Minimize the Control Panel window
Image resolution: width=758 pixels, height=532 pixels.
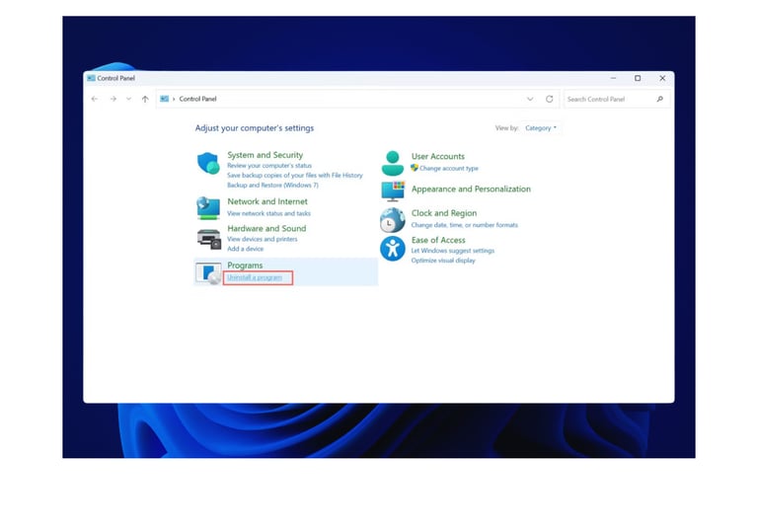coord(613,78)
